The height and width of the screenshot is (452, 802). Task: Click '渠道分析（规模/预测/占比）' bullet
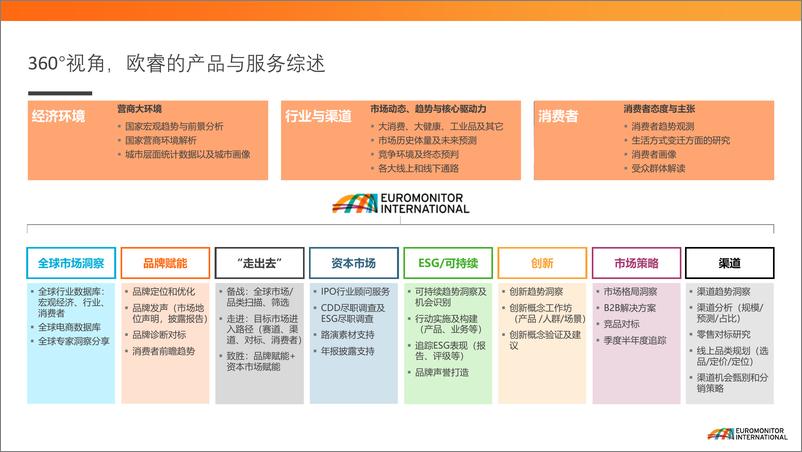(x=730, y=313)
